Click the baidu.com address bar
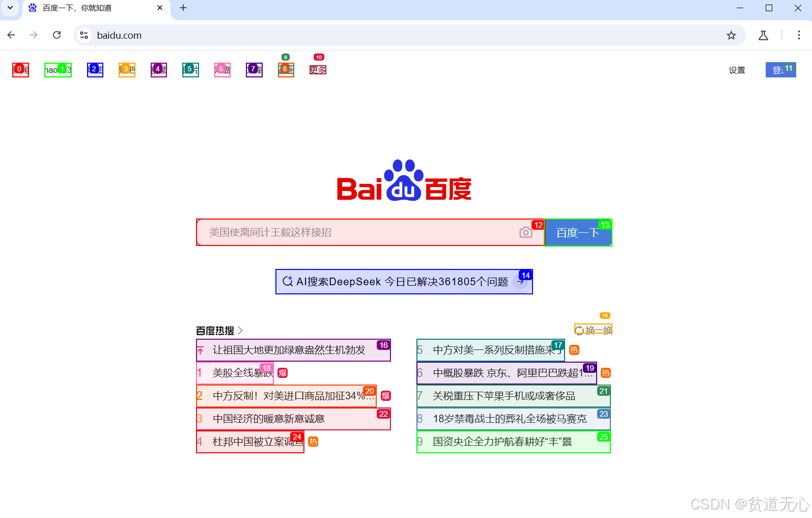Image resolution: width=812 pixels, height=518 pixels. tap(410, 35)
